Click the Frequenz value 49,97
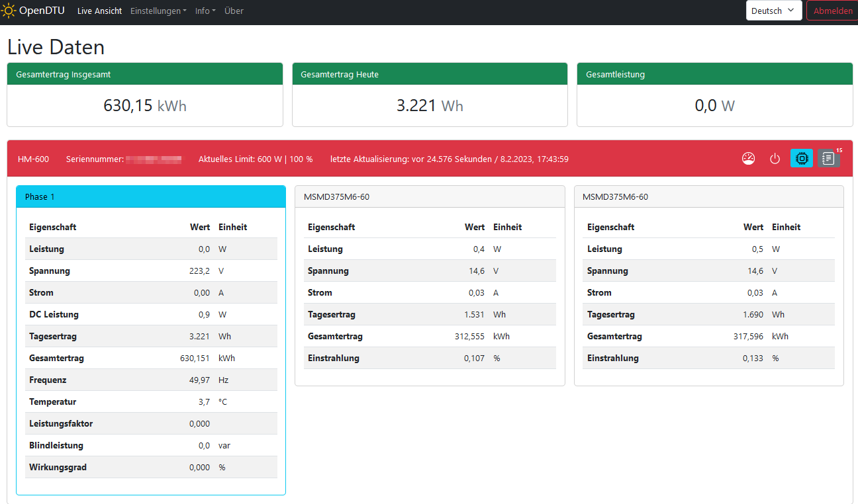 pyautogui.click(x=199, y=380)
